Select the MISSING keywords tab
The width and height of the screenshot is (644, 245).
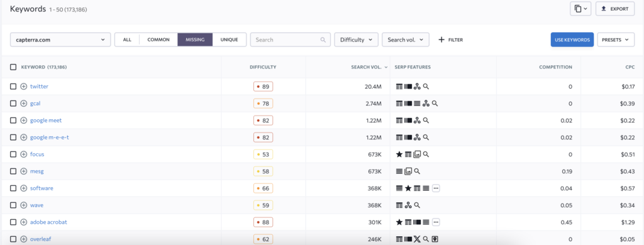click(195, 40)
